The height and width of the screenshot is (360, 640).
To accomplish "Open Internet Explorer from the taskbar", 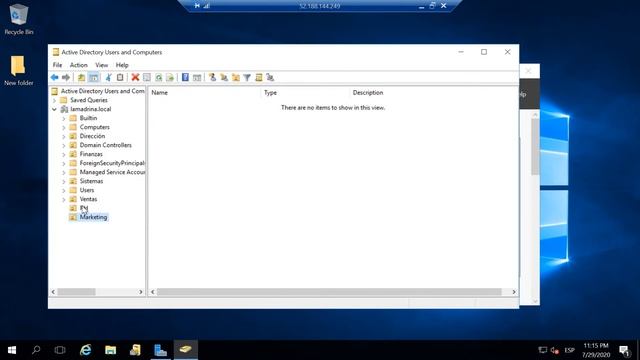I will [85, 350].
